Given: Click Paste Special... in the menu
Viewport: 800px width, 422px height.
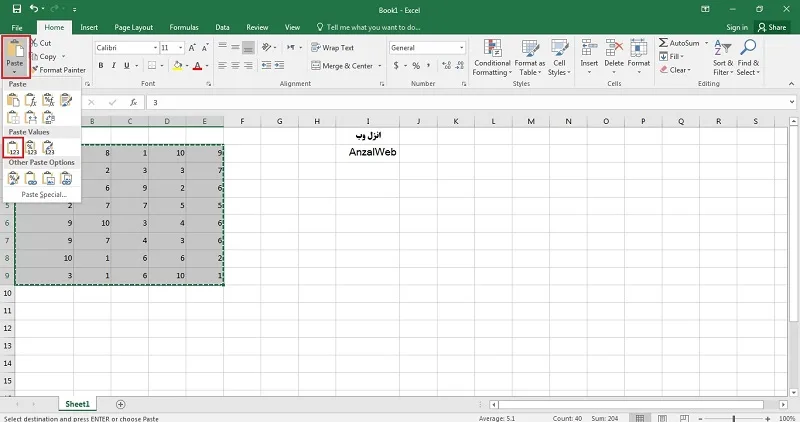Looking at the screenshot, I should pyautogui.click(x=44, y=194).
